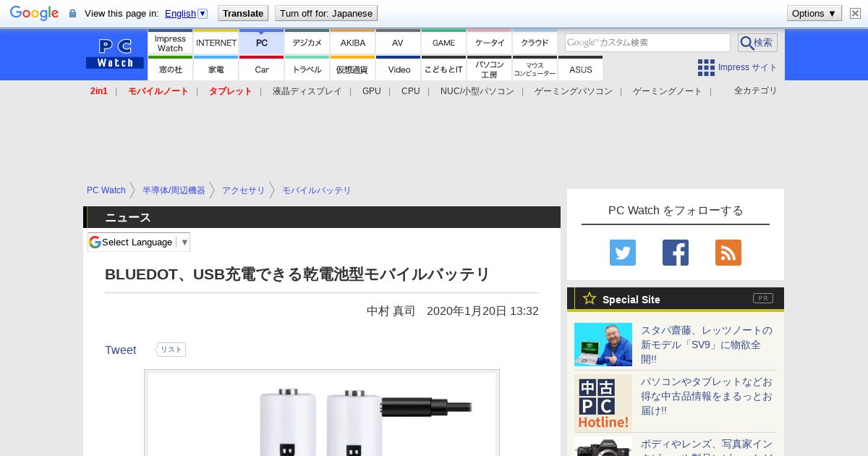868x456 pixels.
Task: Focus the Google カスタム検索 field
Action: tap(647, 43)
